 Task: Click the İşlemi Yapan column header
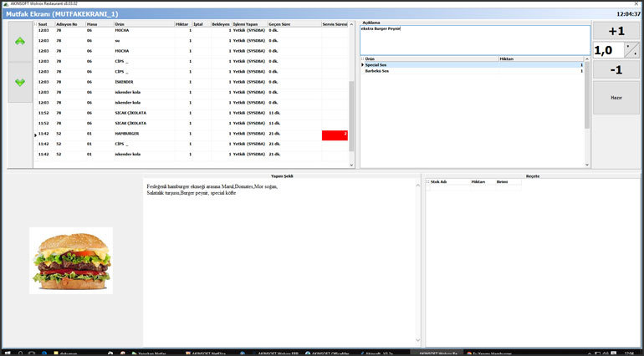click(250, 24)
